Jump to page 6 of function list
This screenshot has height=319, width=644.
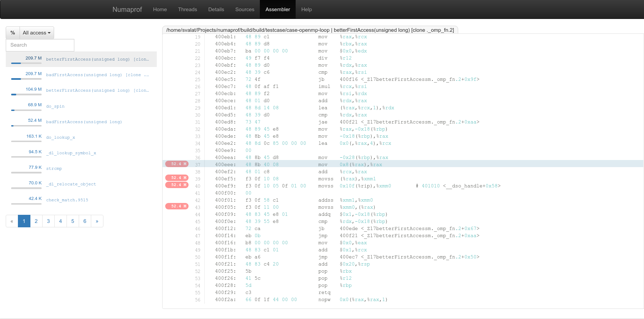pyautogui.click(x=85, y=221)
